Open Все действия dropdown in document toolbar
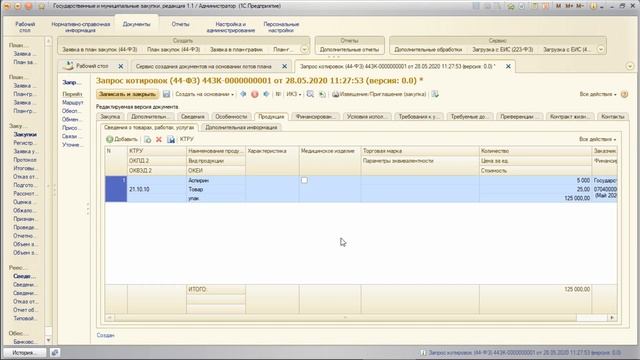This screenshot has width=640, height=360. 598,94
